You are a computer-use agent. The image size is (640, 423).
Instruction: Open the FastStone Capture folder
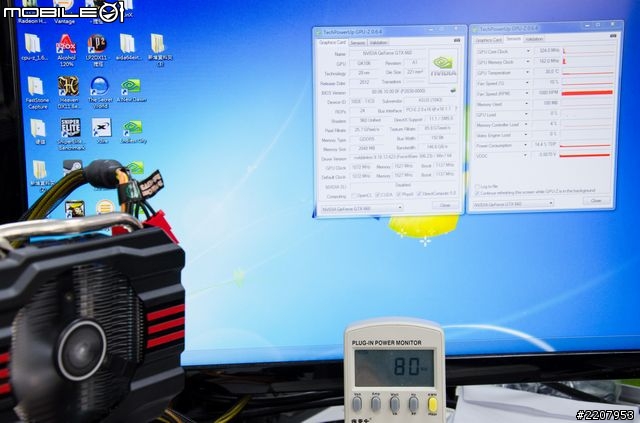37,93
